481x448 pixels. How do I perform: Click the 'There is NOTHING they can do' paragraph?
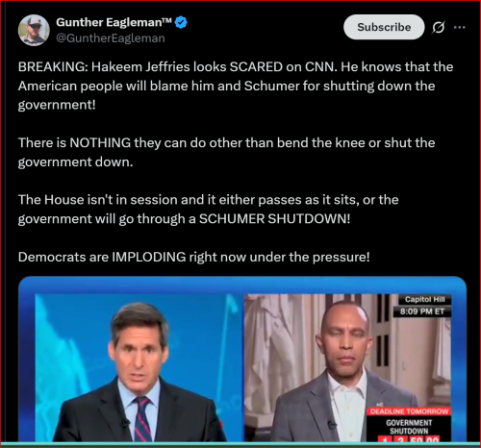[x=226, y=152]
